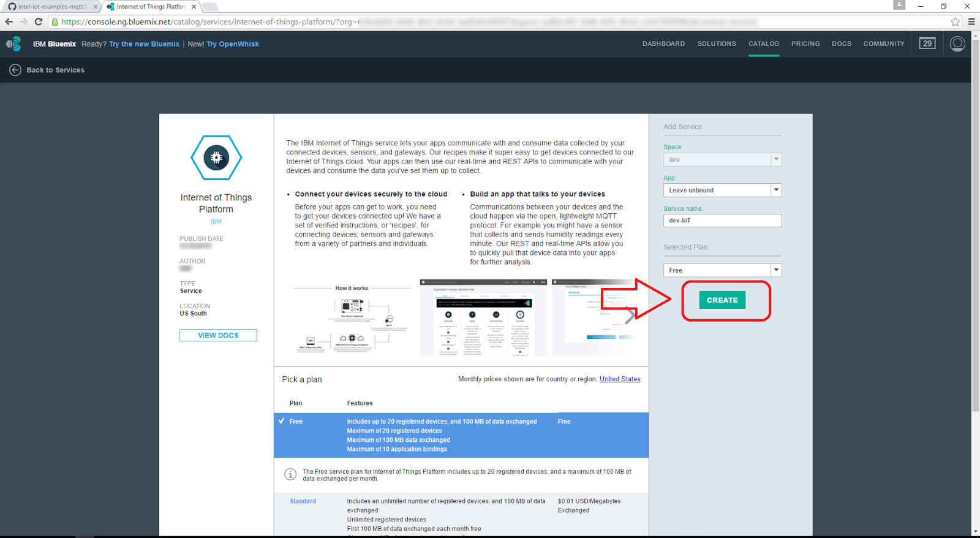Open the Space dropdown showing dev
Image resolution: width=980 pixels, height=538 pixels.
(722, 159)
